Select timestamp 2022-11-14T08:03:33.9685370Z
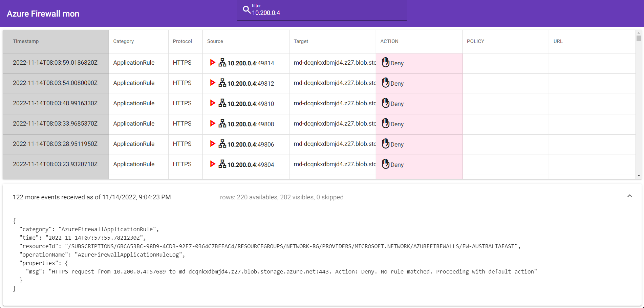The image size is (644, 308). coord(55,124)
